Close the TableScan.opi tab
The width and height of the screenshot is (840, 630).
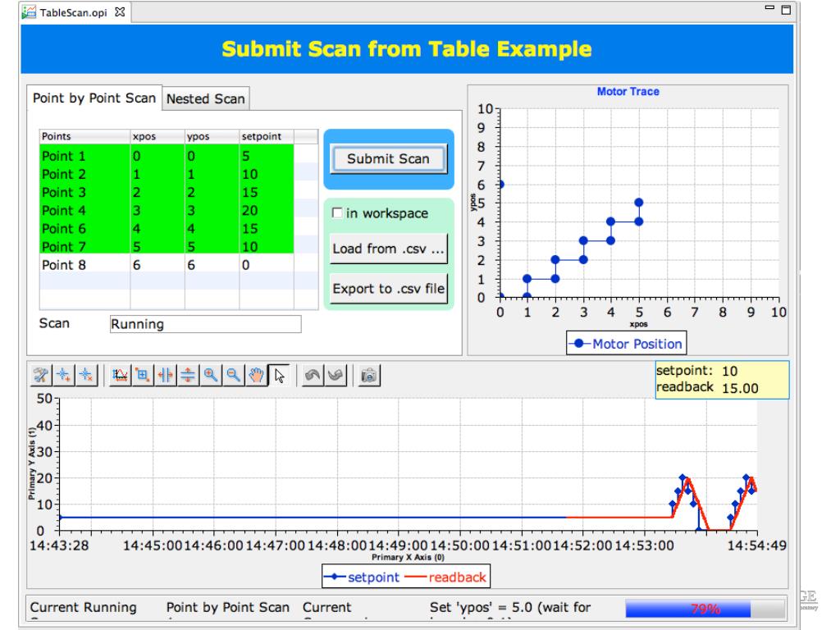120,11
